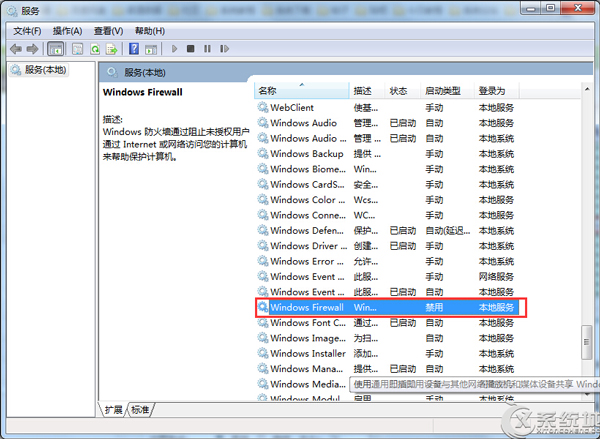Click the gear icon beside Windows Color
This screenshot has height=439, width=600.
click(x=262, y=199)
